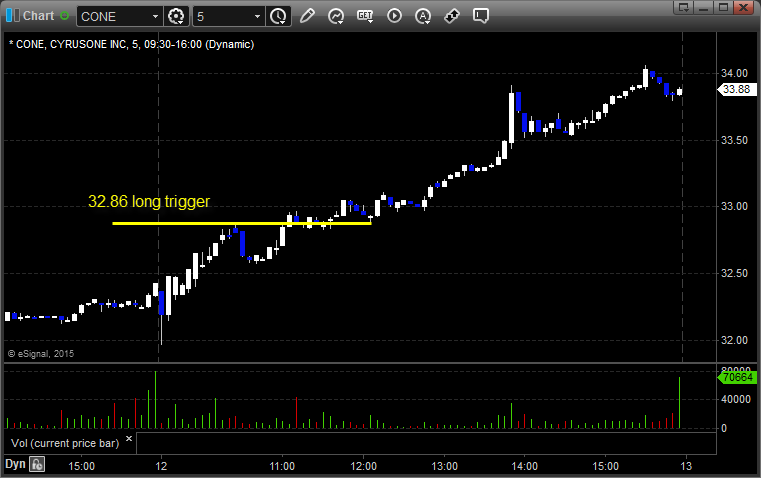Click the 13:00 time axis label

(445, 466)
